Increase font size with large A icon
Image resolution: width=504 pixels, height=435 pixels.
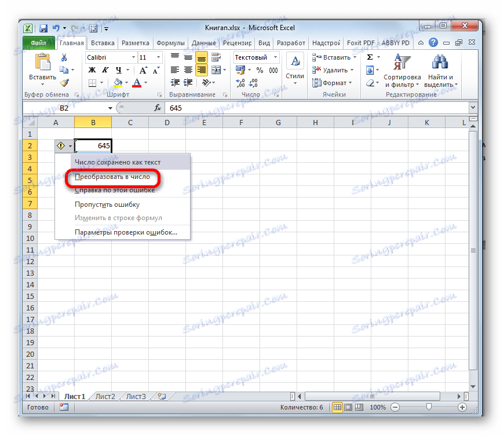pos(143,70)
